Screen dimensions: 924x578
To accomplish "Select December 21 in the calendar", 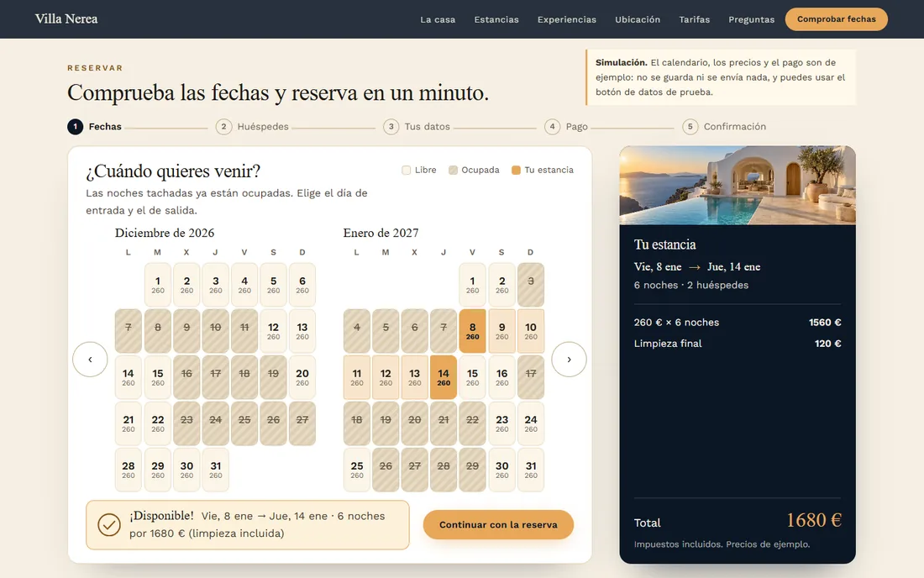I will 129,423.
